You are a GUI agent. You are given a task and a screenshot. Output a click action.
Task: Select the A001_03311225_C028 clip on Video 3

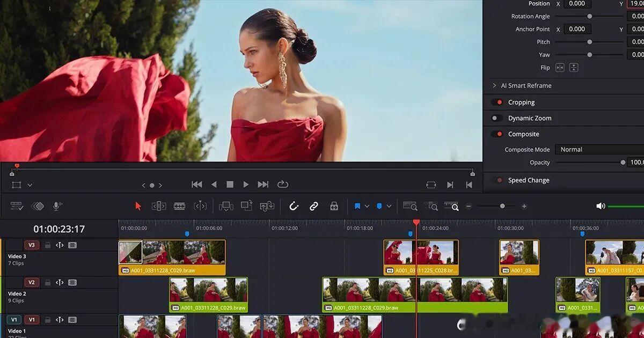[x=421, y=257]
